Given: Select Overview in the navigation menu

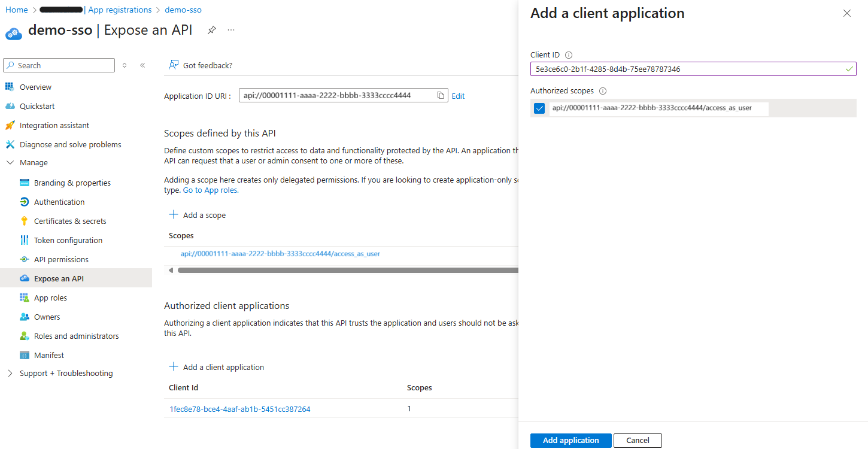Looking at the screenshot, I should pos(34,87).
